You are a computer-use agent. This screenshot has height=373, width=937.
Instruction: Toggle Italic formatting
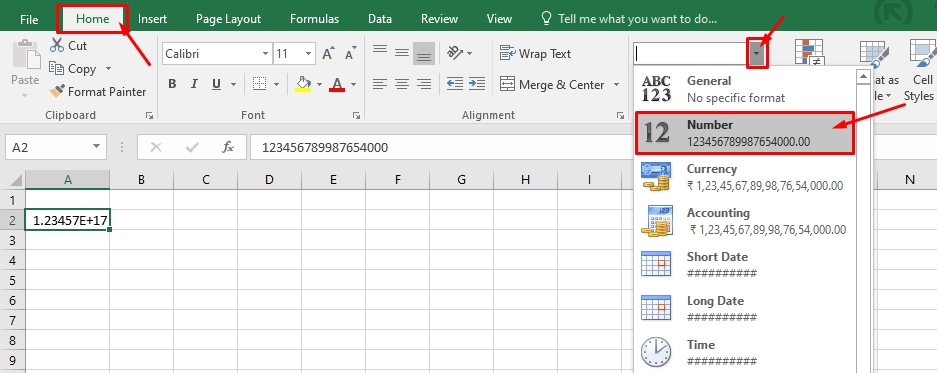click(x=194, y=84)
